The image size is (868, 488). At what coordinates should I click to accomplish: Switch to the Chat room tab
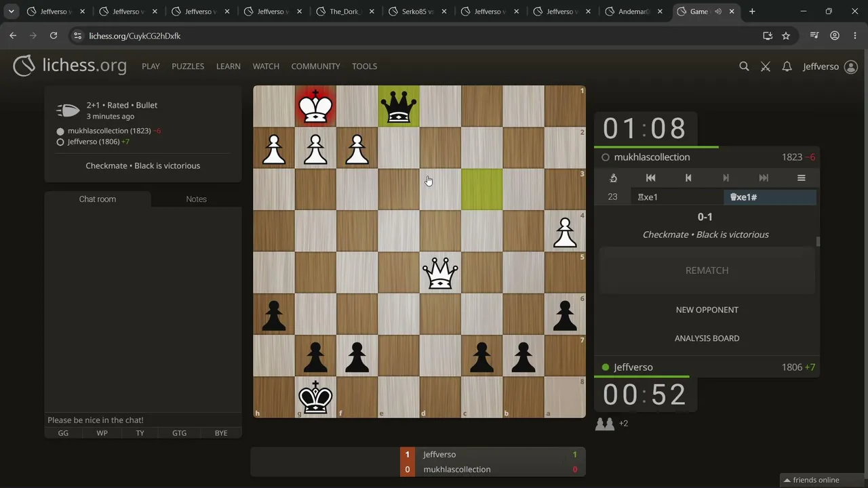pyautogui.click(x=98, y=199)
